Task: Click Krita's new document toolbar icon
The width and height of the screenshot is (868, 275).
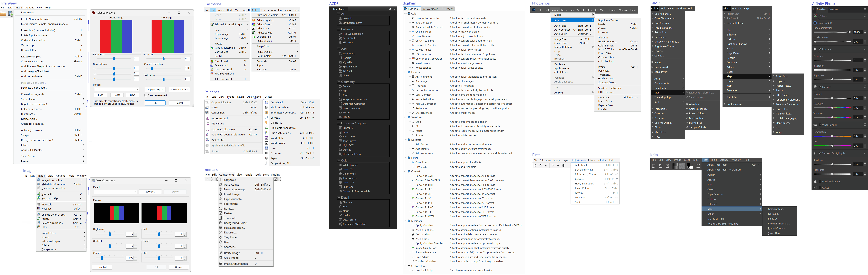Action: click(654, 166)
